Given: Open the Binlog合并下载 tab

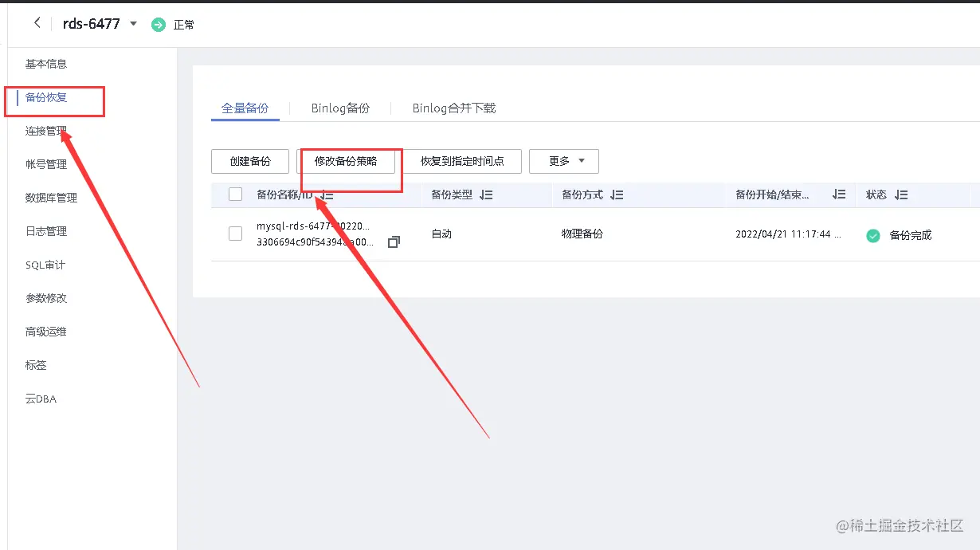Looking at the screenshot, I should 454,108.
